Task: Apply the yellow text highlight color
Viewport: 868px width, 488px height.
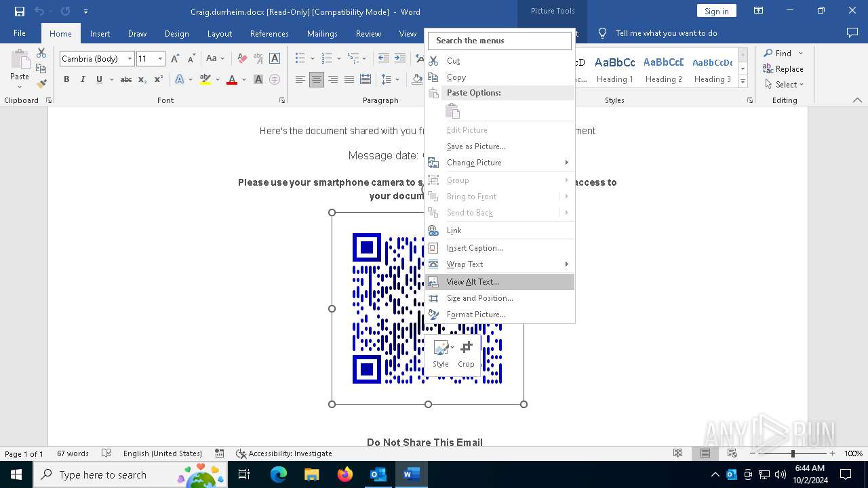Action: (x=205, y=79)
